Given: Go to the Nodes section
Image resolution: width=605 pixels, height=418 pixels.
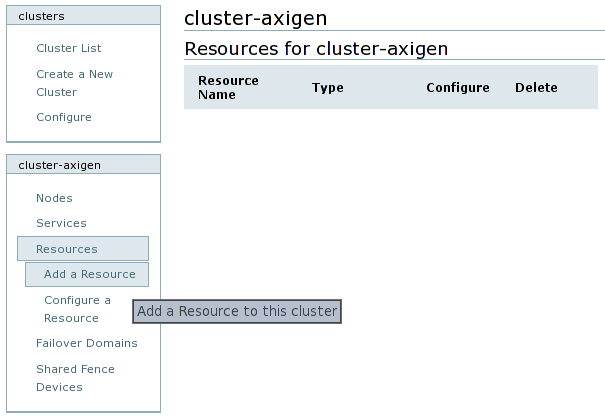Looking at the screenshot, I should pos(54,198).
